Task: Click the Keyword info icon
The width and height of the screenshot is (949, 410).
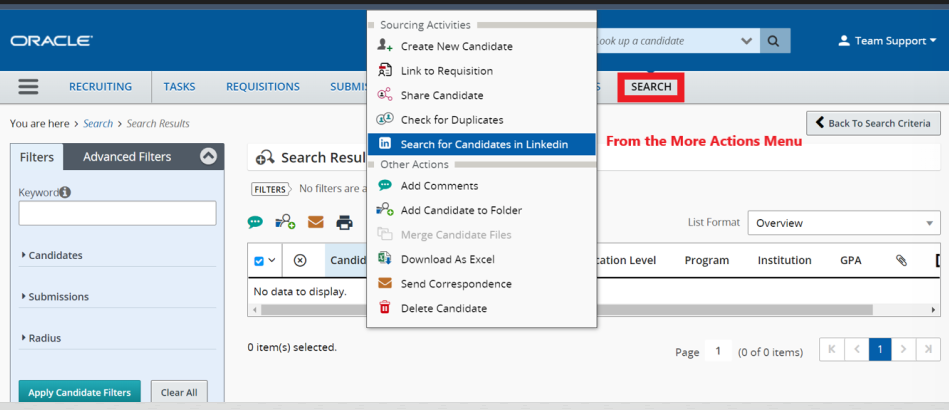Action: [x=65, y=193]
